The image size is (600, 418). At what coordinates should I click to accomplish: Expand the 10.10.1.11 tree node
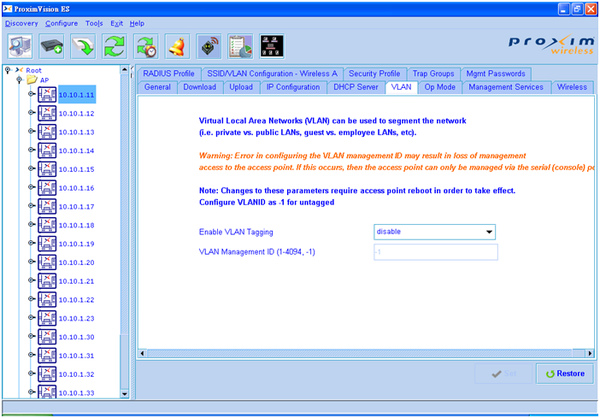coord(31,94)
